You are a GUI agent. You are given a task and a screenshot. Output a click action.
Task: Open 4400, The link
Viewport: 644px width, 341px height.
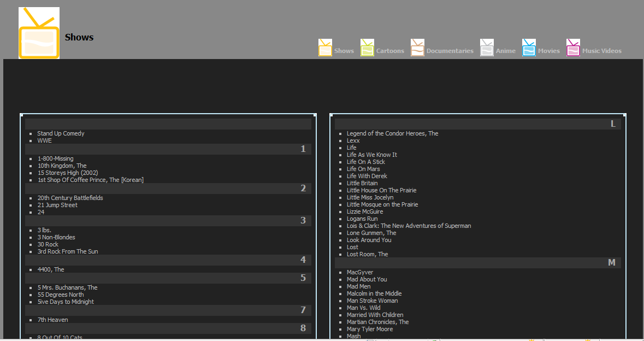[x=51, y=269]
